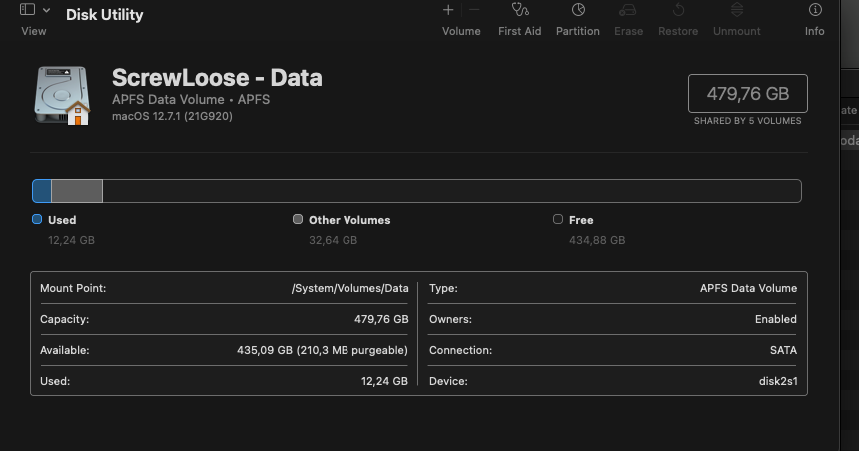This screenshot has height=451, width=859.
Task: Click the gray Other Volumes swatch
Action: [298, 220]
